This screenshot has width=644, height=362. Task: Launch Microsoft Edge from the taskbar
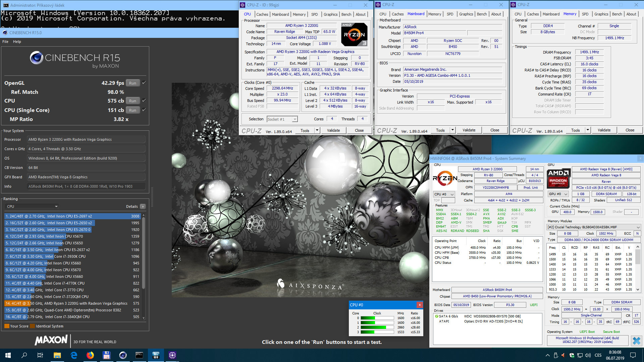[x=74, y=355]
